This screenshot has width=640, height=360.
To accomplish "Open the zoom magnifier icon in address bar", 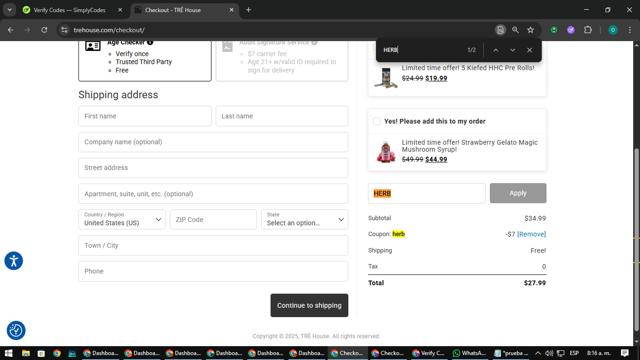I will pyautogui.click(x=516, y=30).
